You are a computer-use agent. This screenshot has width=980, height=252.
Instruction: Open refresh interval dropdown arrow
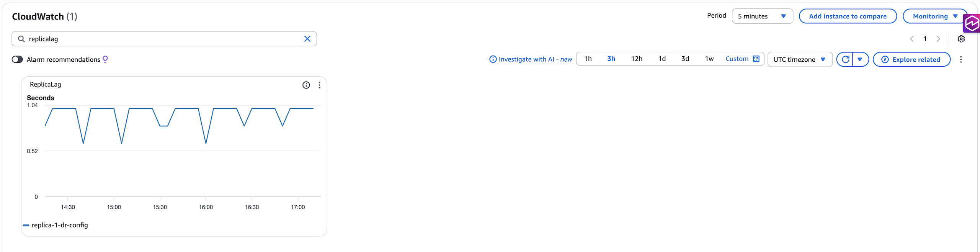pyautogui.click(x=860, y=59)
